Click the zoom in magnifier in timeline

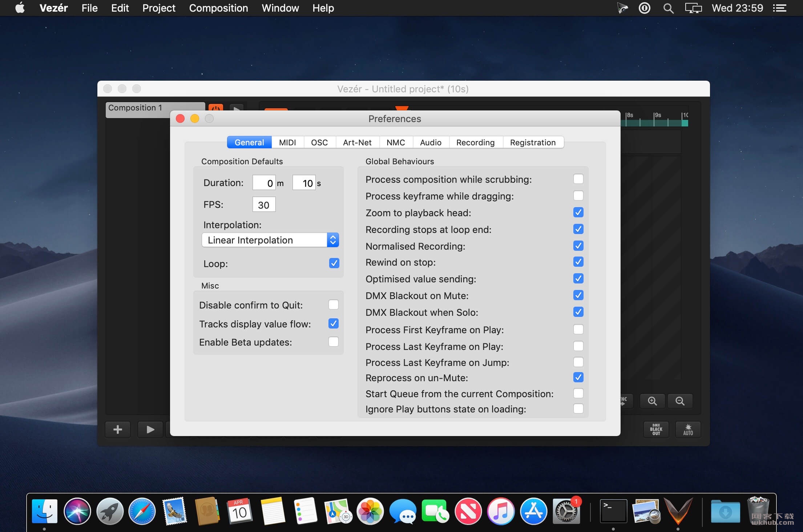(x=653, y=401)
